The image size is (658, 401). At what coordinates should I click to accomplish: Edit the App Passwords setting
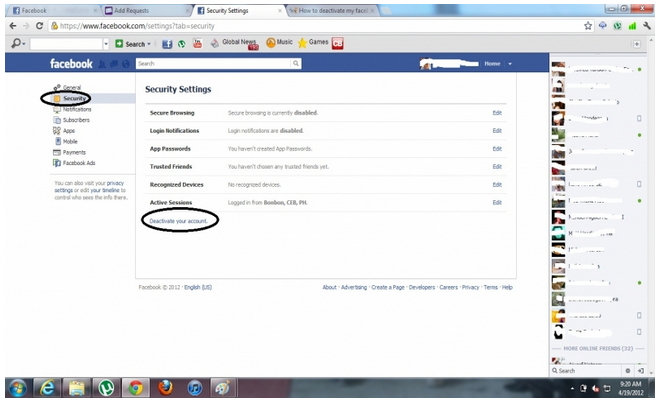[x=497, y=149]
